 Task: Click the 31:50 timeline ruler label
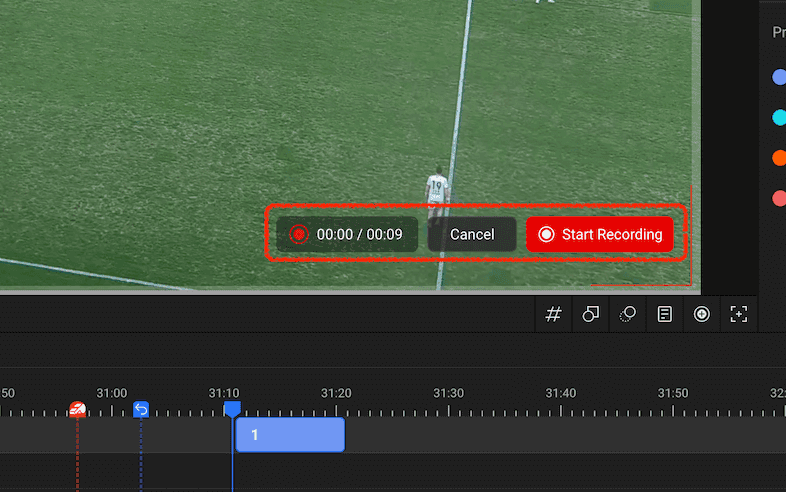[673, 393]
